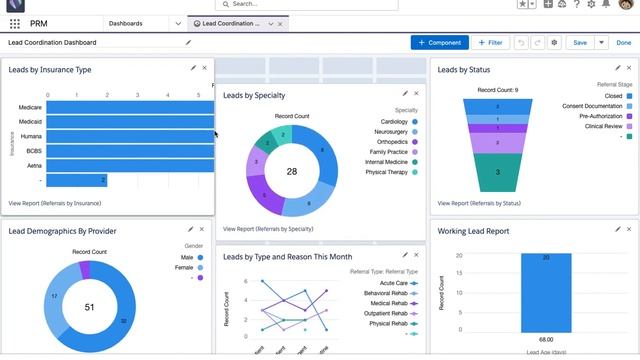Click the Physical Therapy legend label
The image size is (640, 360).
[x=387, y=172]
